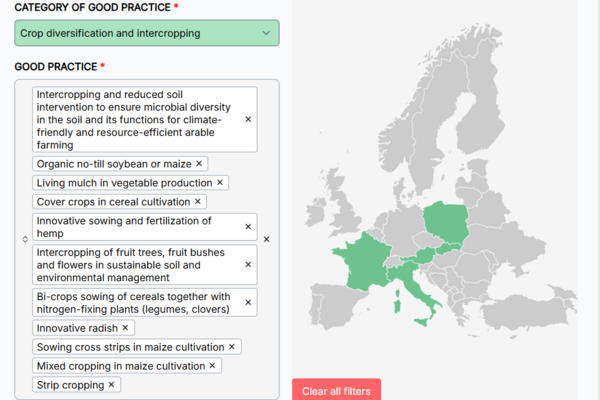Remove the 'Bi-crops sowing of cereals' tag
The image size is (600, 400).
(x=248, y=302)
